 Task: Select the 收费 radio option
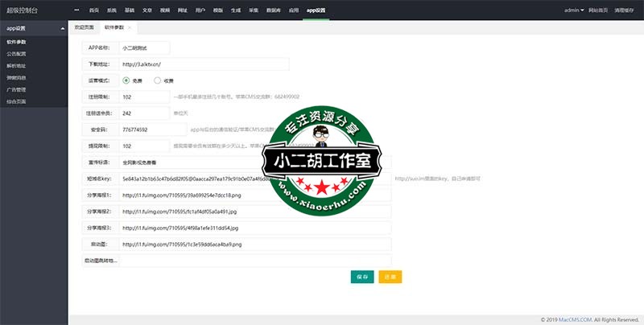[x=157, y=80]
